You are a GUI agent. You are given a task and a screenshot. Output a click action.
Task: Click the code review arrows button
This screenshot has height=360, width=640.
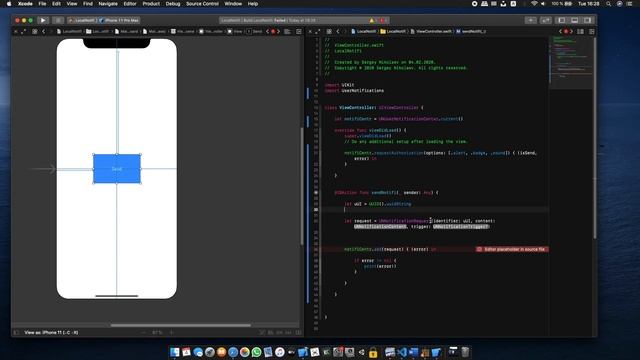(546, 20)
